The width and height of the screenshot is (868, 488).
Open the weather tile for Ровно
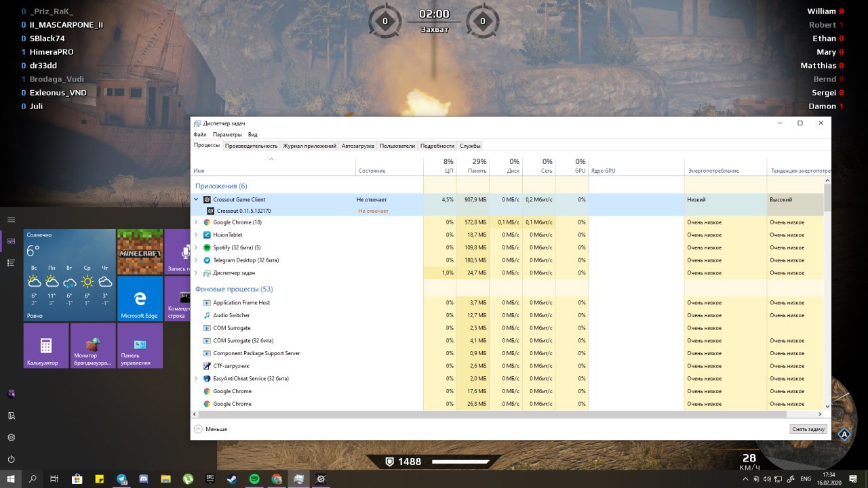click(x=69, y=275)
